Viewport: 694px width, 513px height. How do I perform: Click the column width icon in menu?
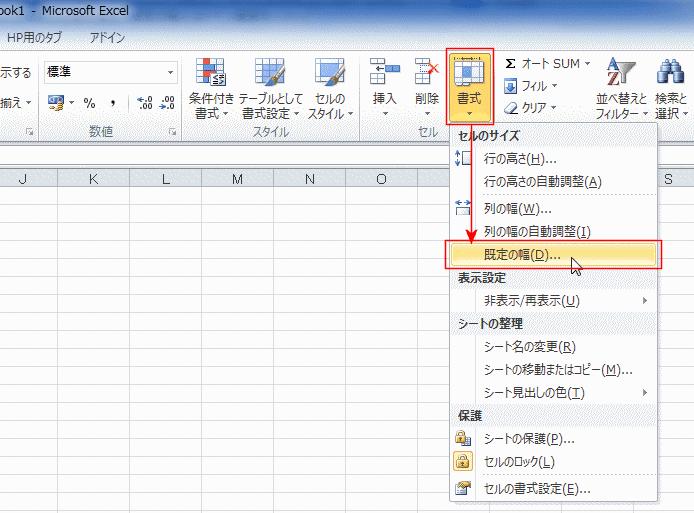click(x=463, y=208)
